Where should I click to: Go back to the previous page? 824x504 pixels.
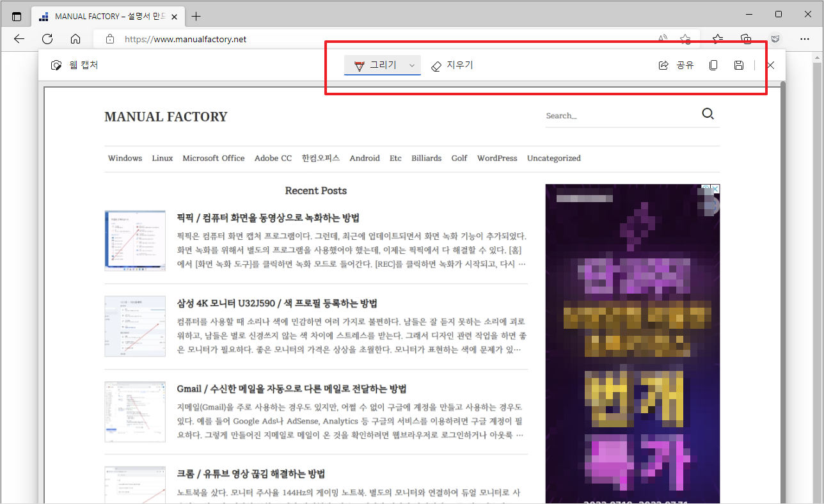tap(19, 39)
